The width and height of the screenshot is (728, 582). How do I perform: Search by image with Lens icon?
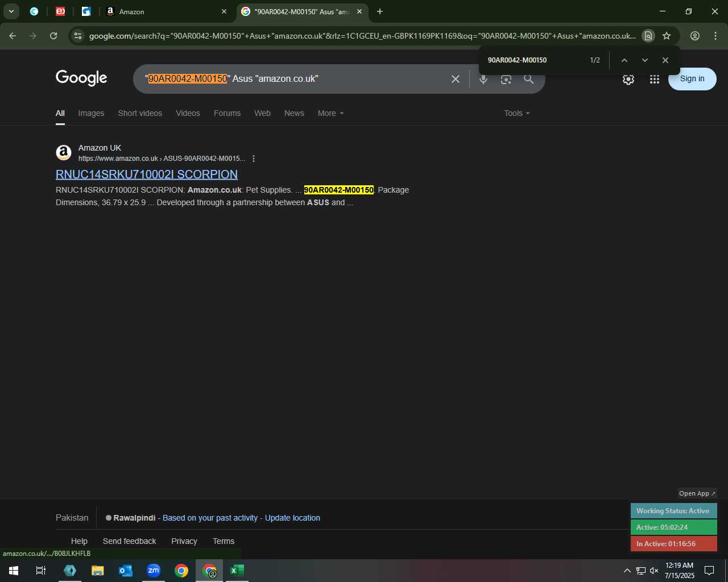(x=506, y=79)
